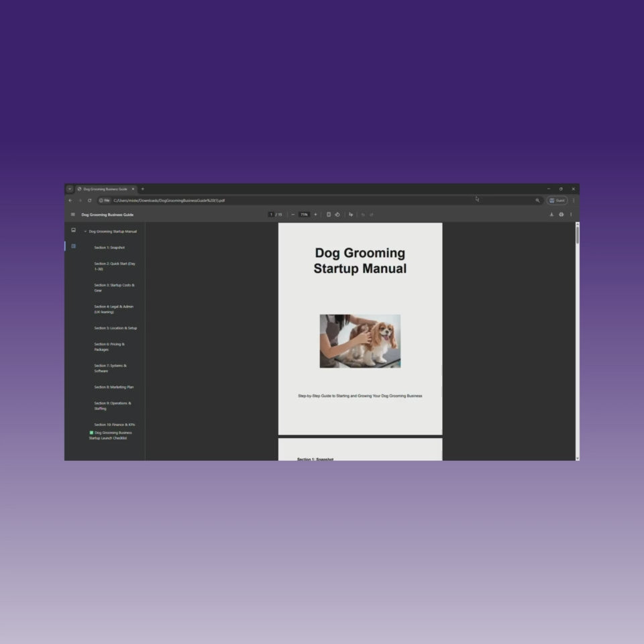Open the PDF viewer more options menu

pyautogui.click(x=571, y=215)
